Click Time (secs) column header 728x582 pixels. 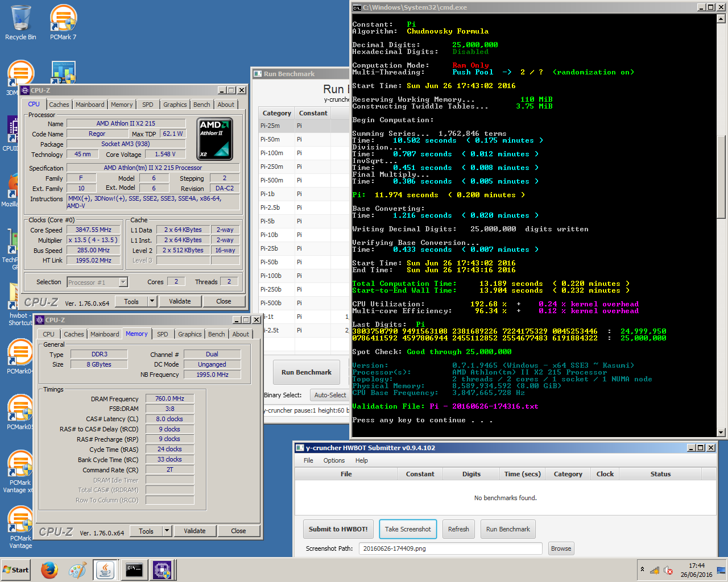tap(522, 474)
